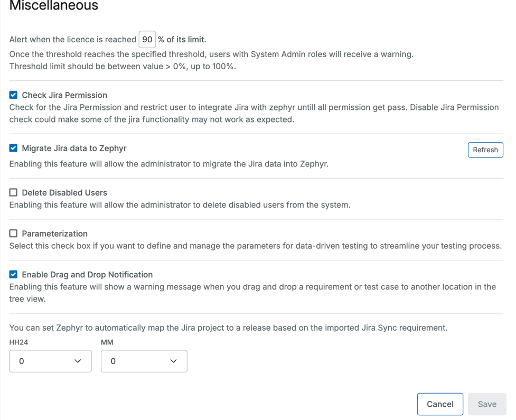Click the chevron arrow in the MM selector
The image size is (516, 420).
(x=173, y=361)
